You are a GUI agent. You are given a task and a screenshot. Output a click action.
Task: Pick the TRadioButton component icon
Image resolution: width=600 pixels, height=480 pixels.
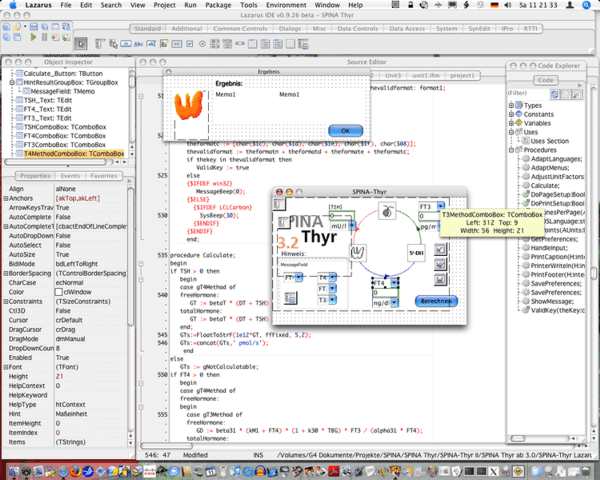[202, 44]
